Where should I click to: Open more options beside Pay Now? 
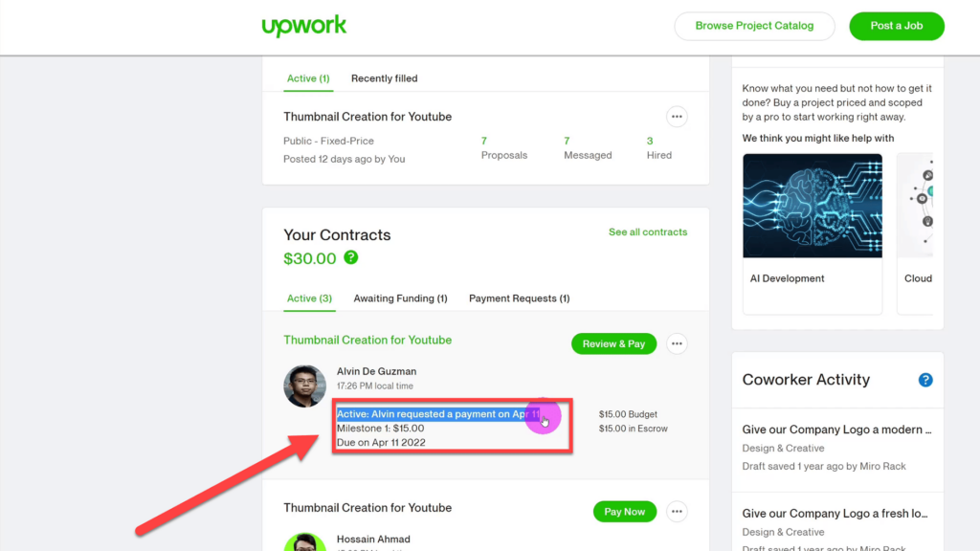click(x=677, y=512)
